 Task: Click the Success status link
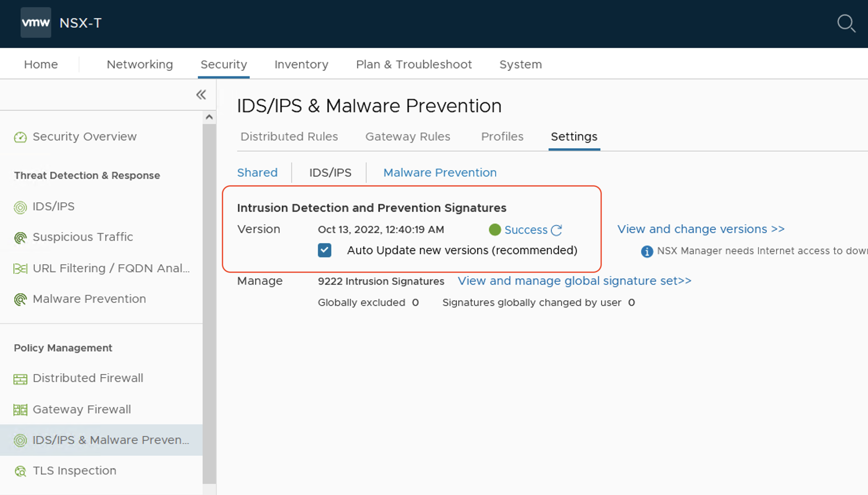[526, 230]
